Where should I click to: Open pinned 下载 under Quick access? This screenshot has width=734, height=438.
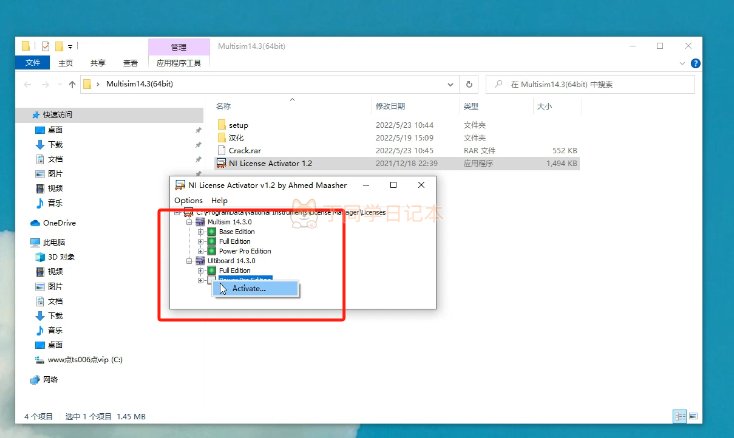click(55, 144)
